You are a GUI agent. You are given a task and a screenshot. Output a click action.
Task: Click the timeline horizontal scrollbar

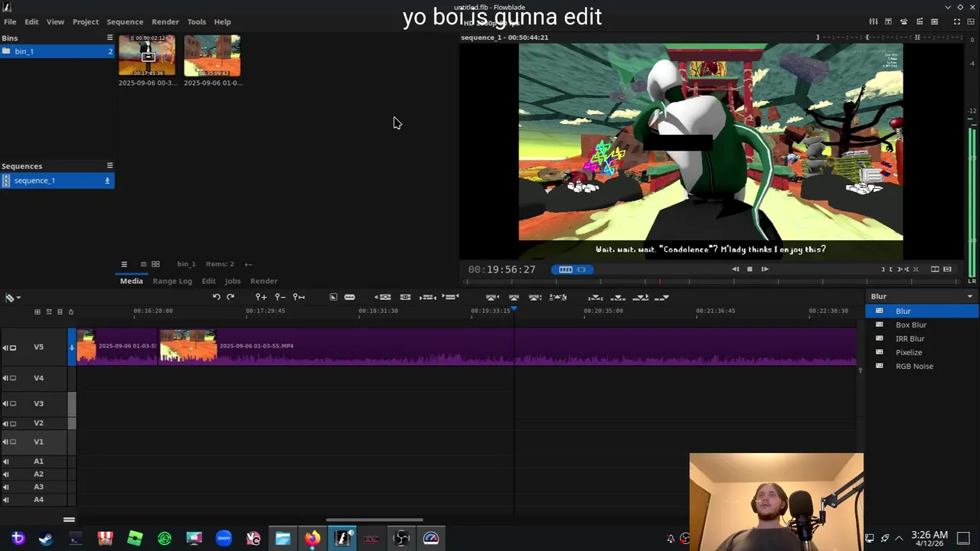tap(374, 520)
